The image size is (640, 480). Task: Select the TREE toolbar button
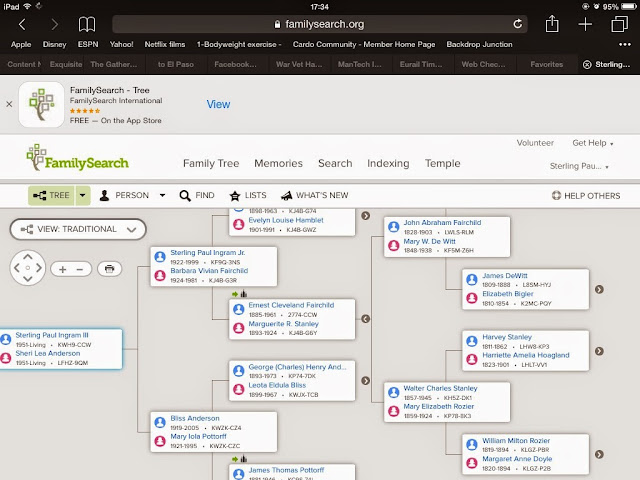[x=51, y=196]
